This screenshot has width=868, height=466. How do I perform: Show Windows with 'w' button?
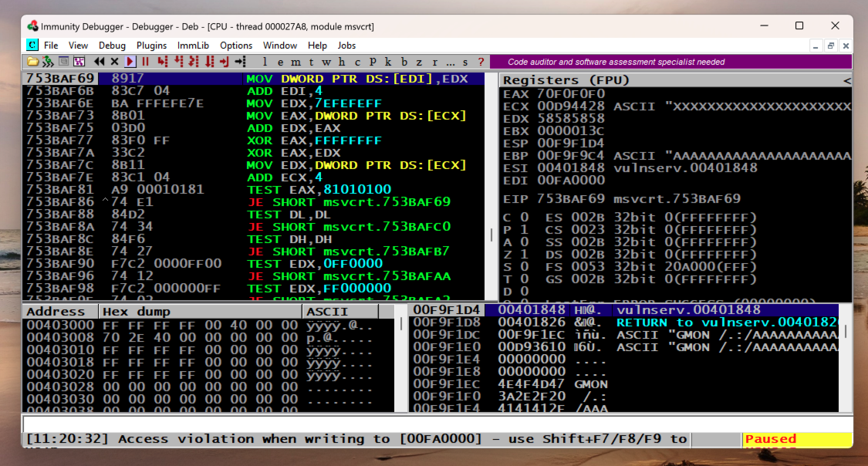pos(326,62)
